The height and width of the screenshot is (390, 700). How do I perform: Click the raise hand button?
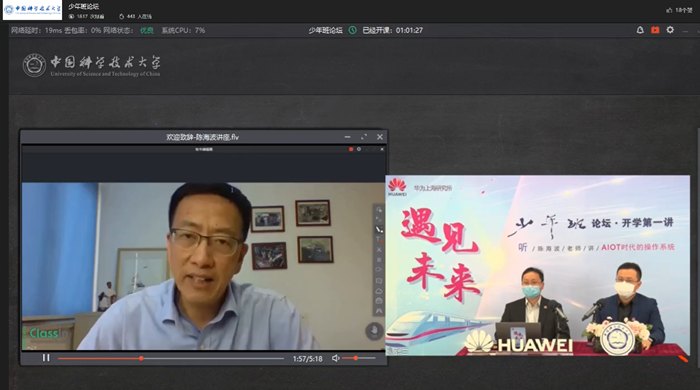pos(374,331)
